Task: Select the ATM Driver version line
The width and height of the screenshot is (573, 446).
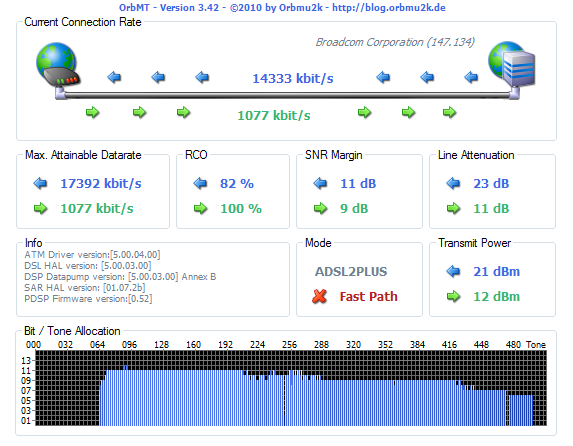Action: 92,254
